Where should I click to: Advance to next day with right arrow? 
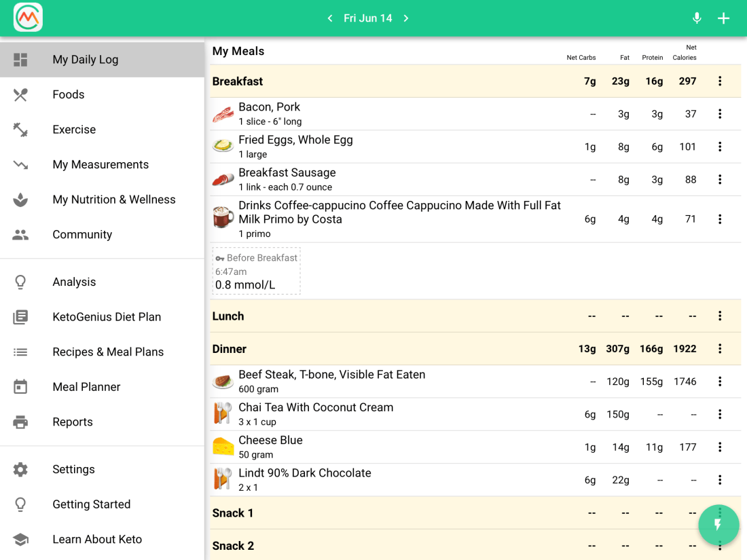click(406, 18)
